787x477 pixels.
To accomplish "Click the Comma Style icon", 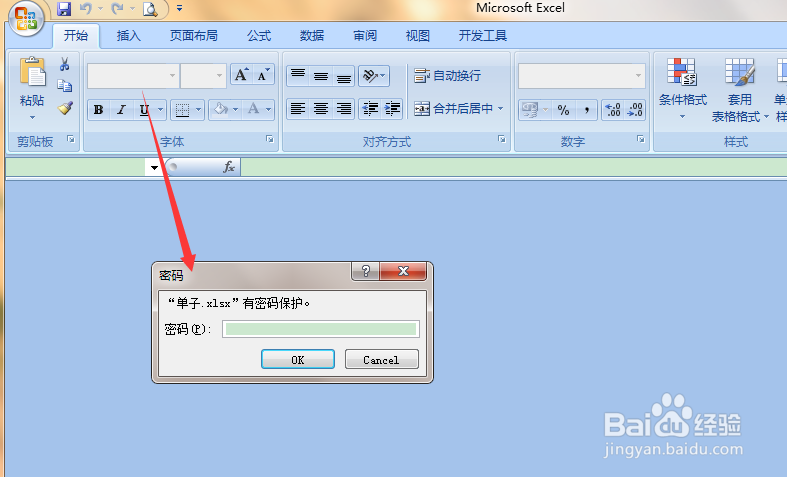I will pyautogui.click(x=586, y=109).
